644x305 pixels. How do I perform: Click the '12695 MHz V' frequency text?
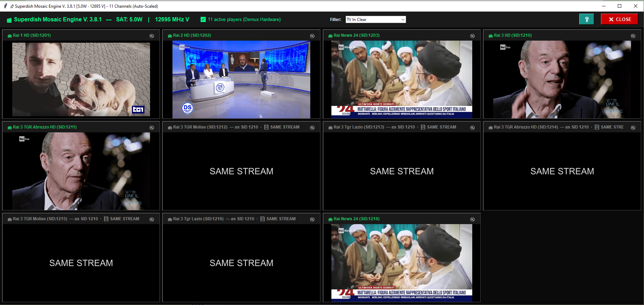pyautogui.click(x=172, y=20)
